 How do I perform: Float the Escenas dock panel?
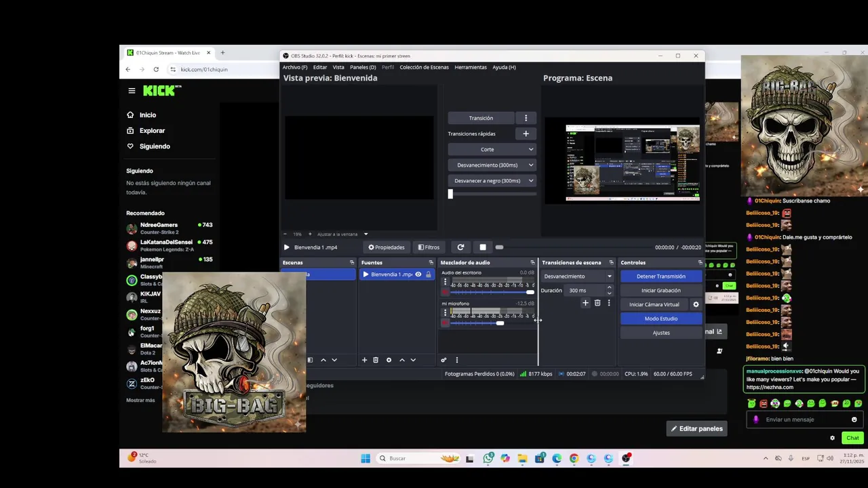coord(352,262)
